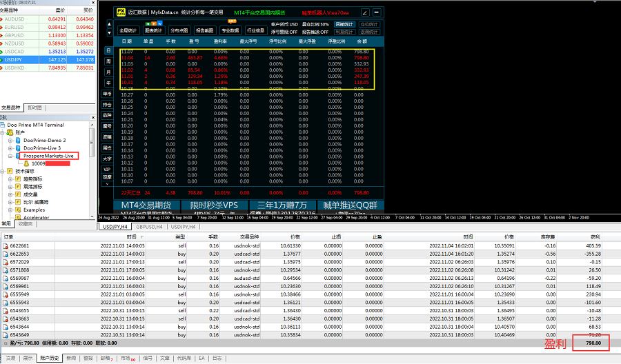Open the 市场 market tab
This screenshot has height=364, width=621.
click(x=128, y=358)
